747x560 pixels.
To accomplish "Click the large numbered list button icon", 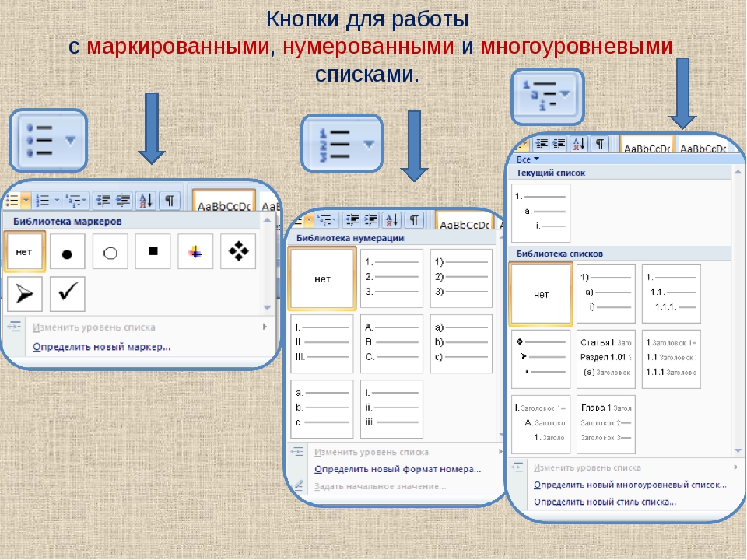I will (342, 143).
